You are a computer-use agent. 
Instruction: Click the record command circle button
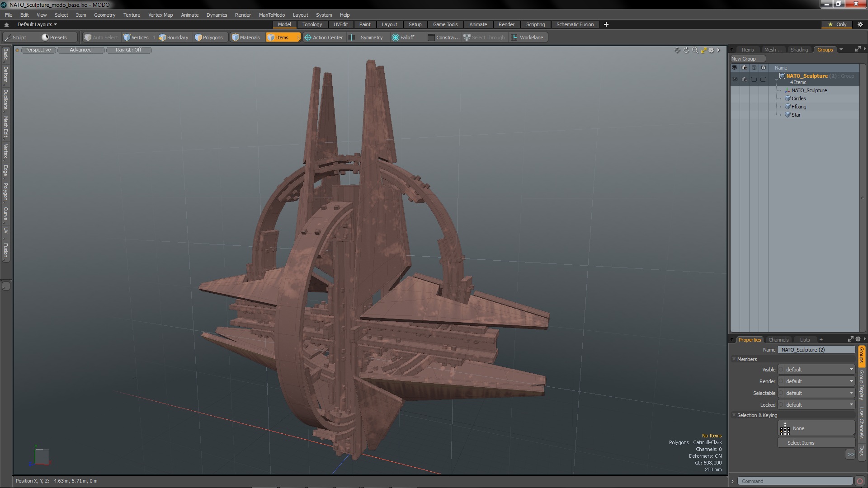point(860,481)
